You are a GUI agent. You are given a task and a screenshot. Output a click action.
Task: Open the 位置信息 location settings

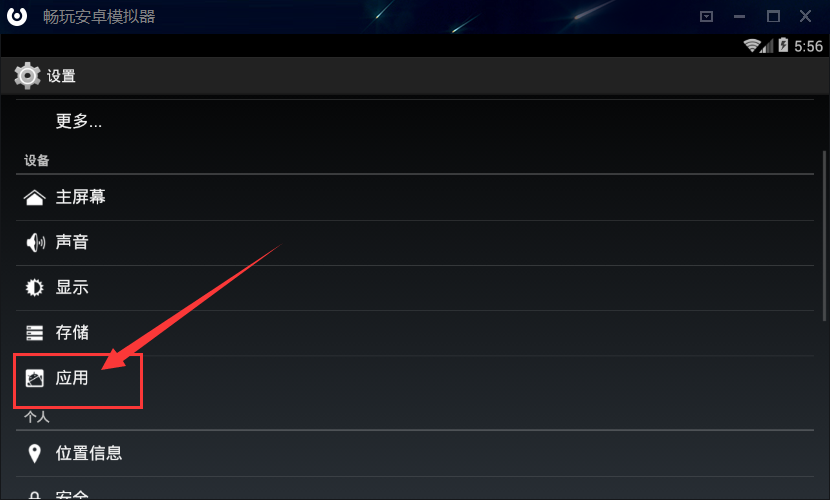point(415,453)
